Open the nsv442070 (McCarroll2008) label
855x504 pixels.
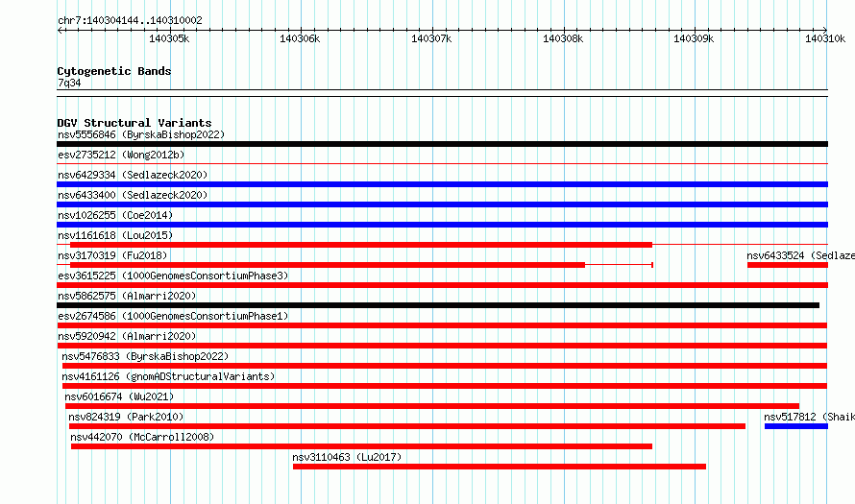[x=142, y=437]
